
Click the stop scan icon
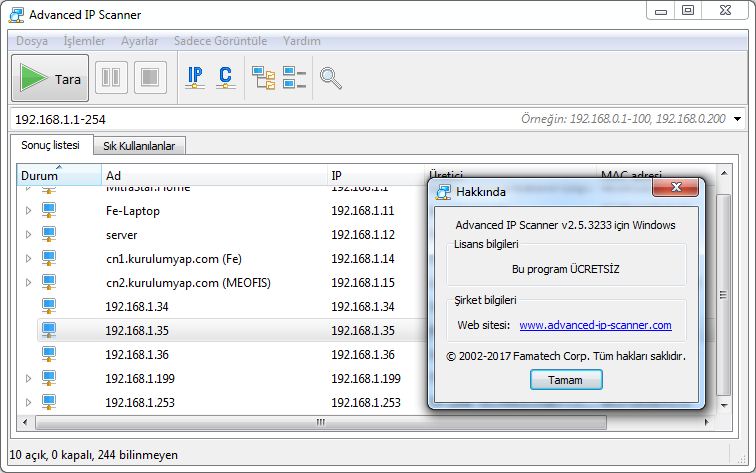pyautogui.click(x=150, y=77)
